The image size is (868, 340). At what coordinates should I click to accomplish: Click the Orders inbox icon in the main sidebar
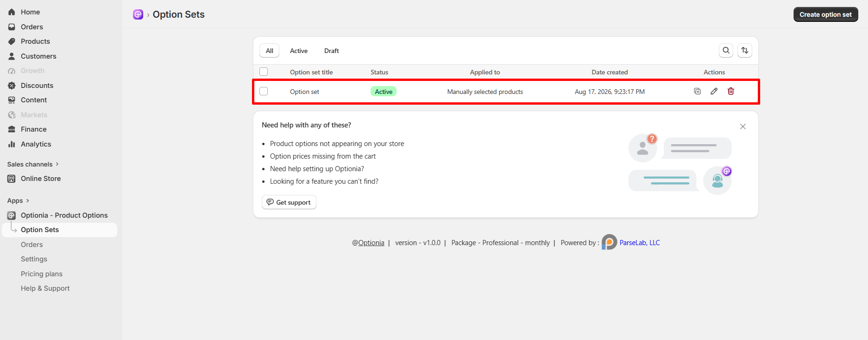[x=12, y=27]
